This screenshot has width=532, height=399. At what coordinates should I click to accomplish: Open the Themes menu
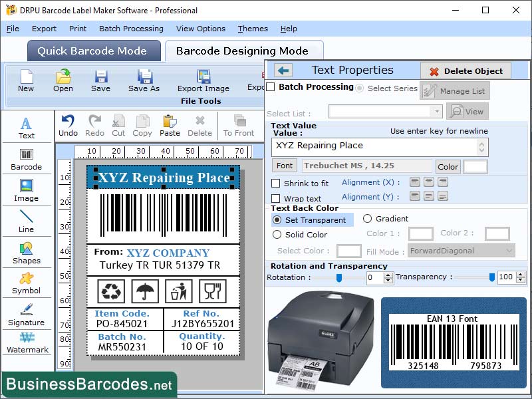pos(253,29)
